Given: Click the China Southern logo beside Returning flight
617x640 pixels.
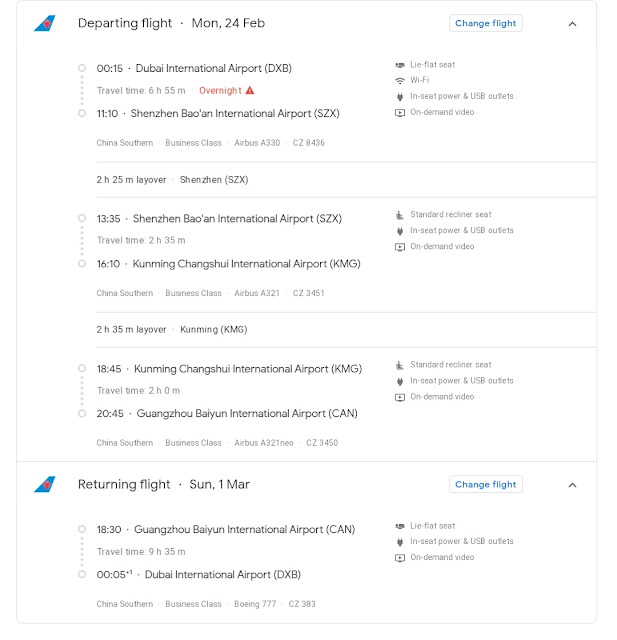Looking at the screenshot, I should (x=45, y=484).
